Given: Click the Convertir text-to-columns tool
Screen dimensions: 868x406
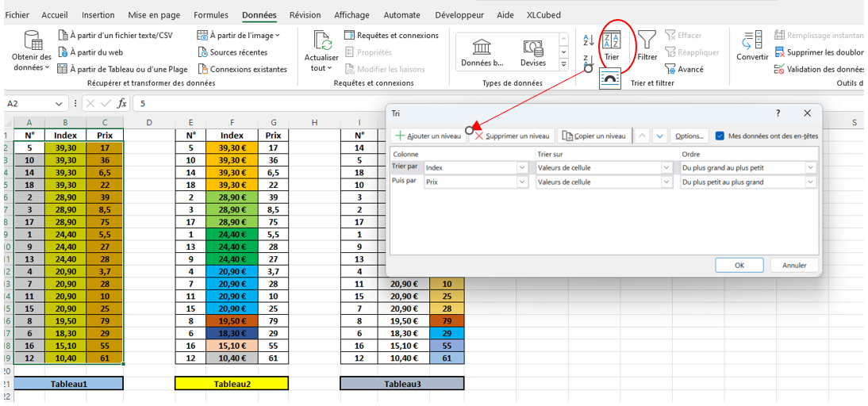Looking at the screenshot, I should pos(752,46).
